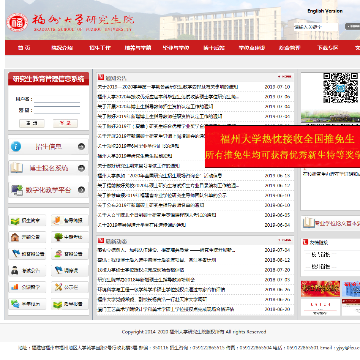Click the computer monitor icon beside 数字化教学平台
This screenshot has width=360, height=360.
pos(17,190)
